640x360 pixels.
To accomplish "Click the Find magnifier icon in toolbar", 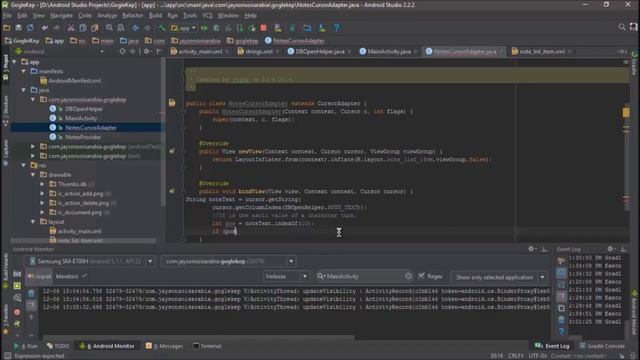I will coord(109,28).
